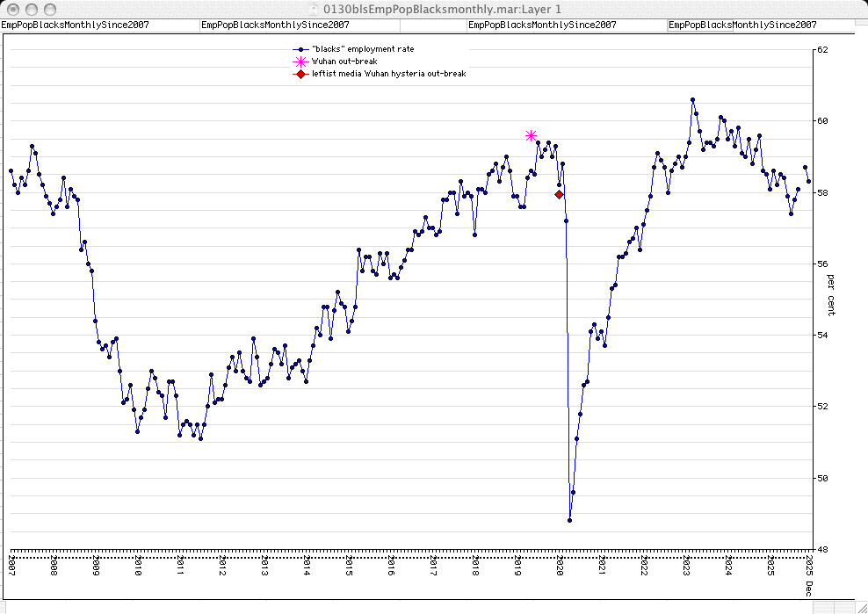The width and height of the screenshot is (868, 614).
Task: Close the chart window
Action: (11, 9)
